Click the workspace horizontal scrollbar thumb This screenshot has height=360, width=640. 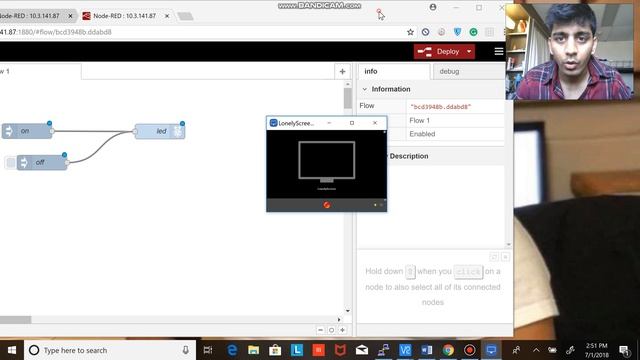pyautogui.click(x=16, y=320)
